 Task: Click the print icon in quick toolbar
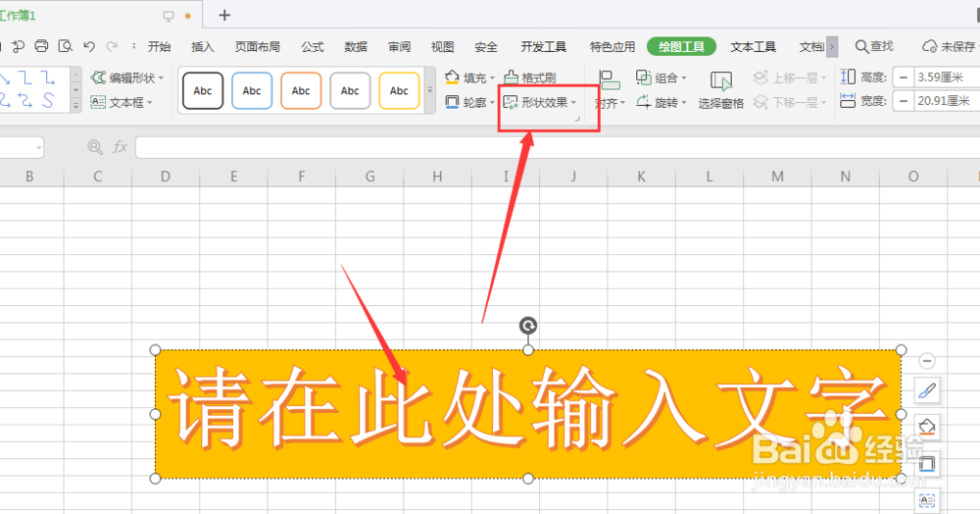[x=41, y=46]
